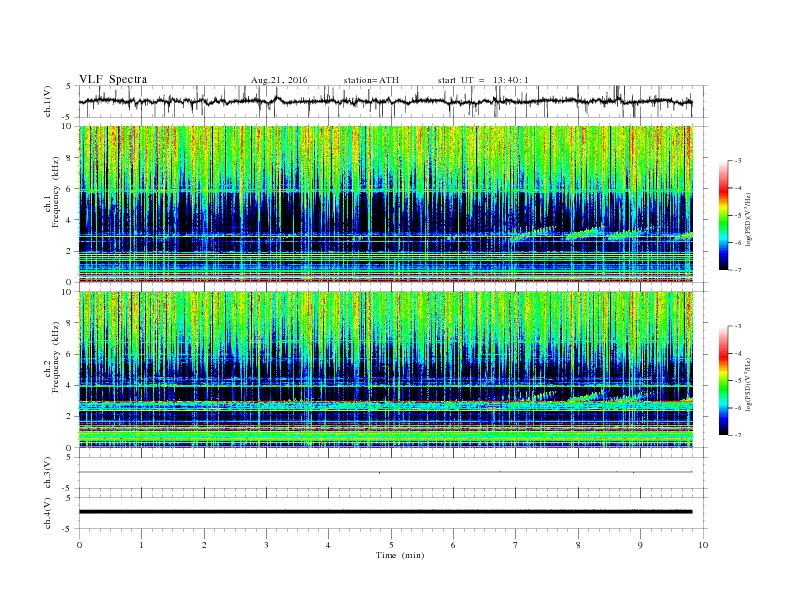Click the "5" tick on time axis

391,545
